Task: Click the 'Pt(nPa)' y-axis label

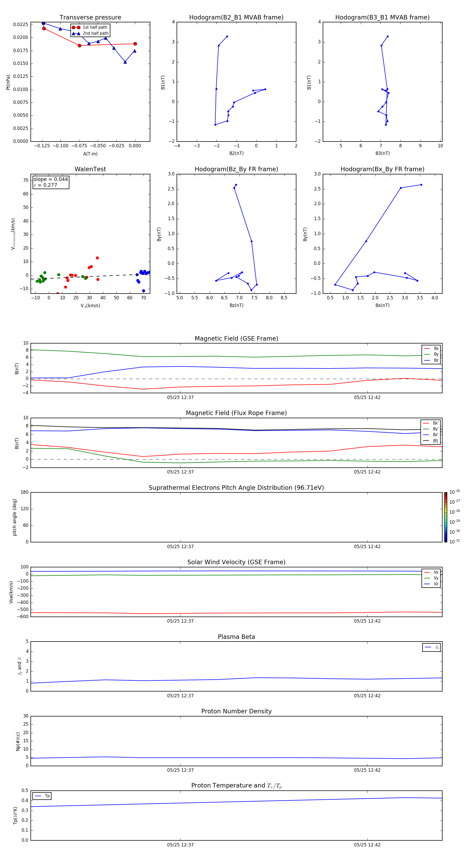Action: tap(8, 82)
